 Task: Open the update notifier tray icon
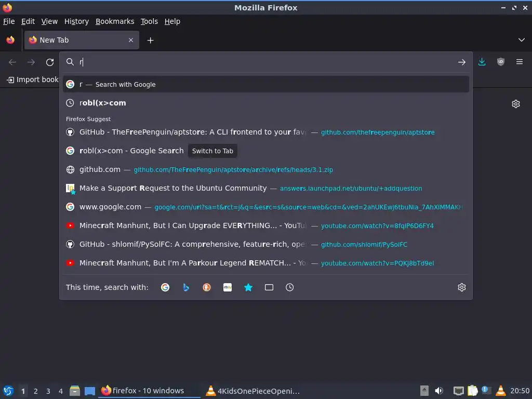coord(486,391)
